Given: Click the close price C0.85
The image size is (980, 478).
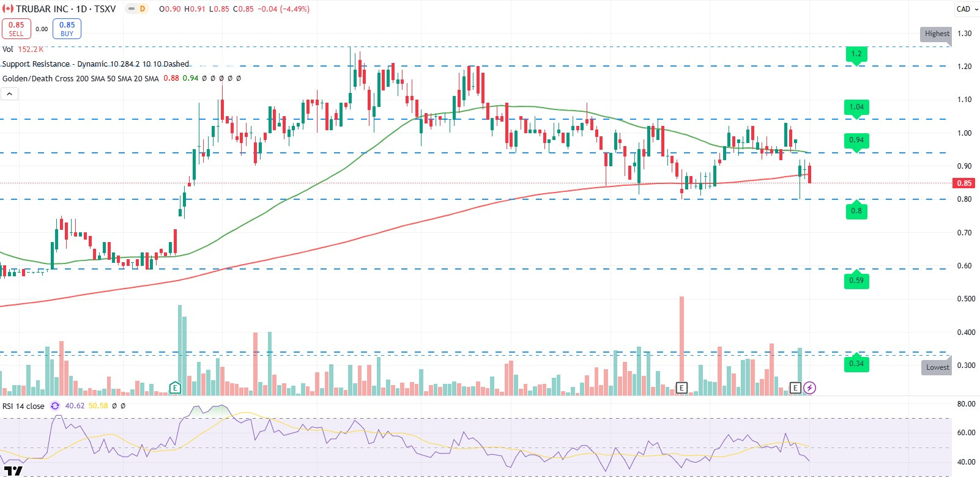Looking at the screenshot, I should click(x=243, y=9).
